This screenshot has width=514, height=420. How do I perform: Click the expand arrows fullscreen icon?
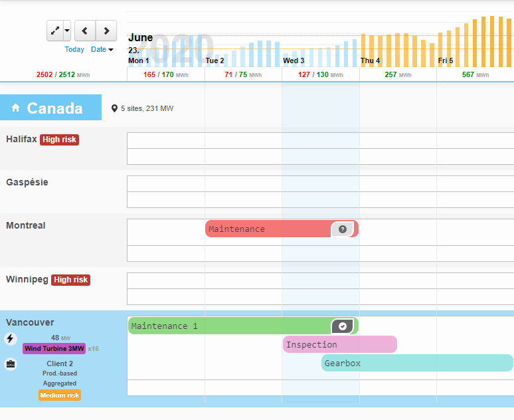tap(55, 31)
